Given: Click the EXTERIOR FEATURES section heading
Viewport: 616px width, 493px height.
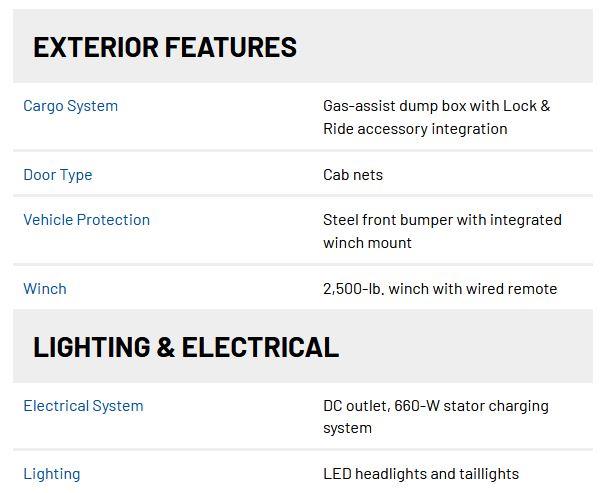Looking at the screenshot, I should (x=165, y=47).
